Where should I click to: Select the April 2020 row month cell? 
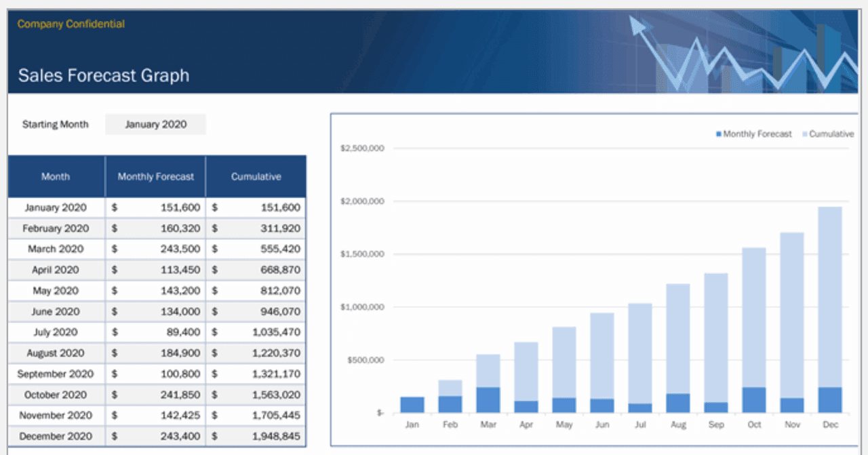(x=56, y=271)
